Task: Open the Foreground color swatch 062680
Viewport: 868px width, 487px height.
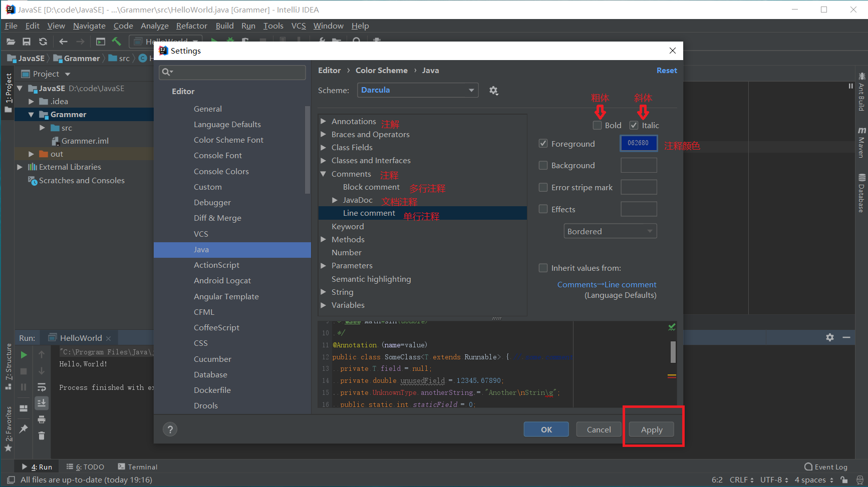Action: 639,143
